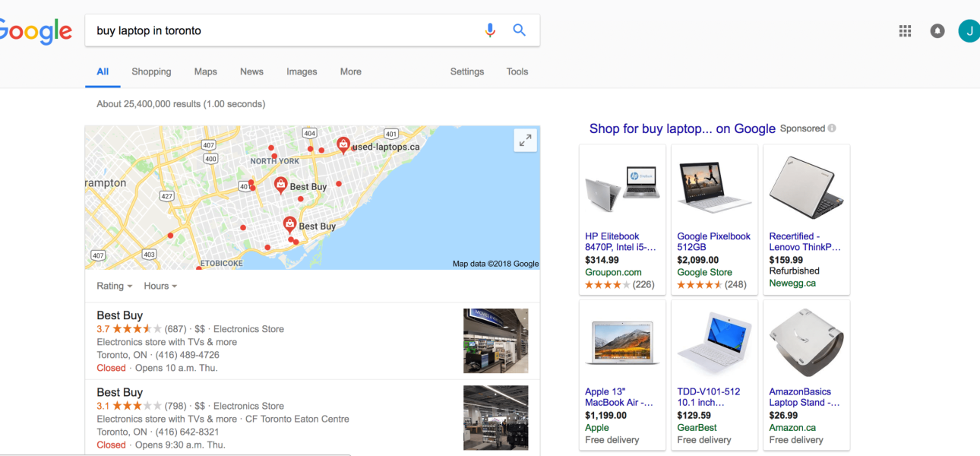The height and width of the screenshot is (456, 980).
Task: Click phone number (416) 642-8321
Action: tap(188, 432)
